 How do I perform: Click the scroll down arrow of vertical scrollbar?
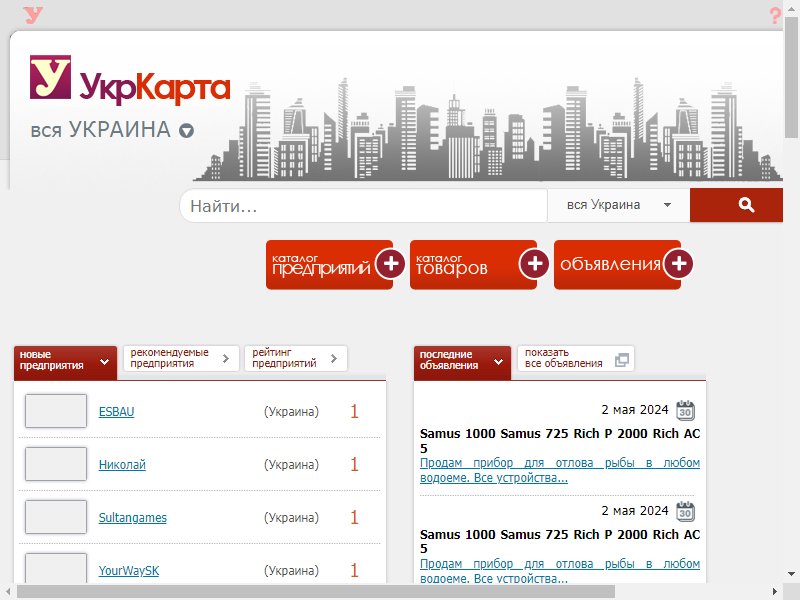pos(792,574)
